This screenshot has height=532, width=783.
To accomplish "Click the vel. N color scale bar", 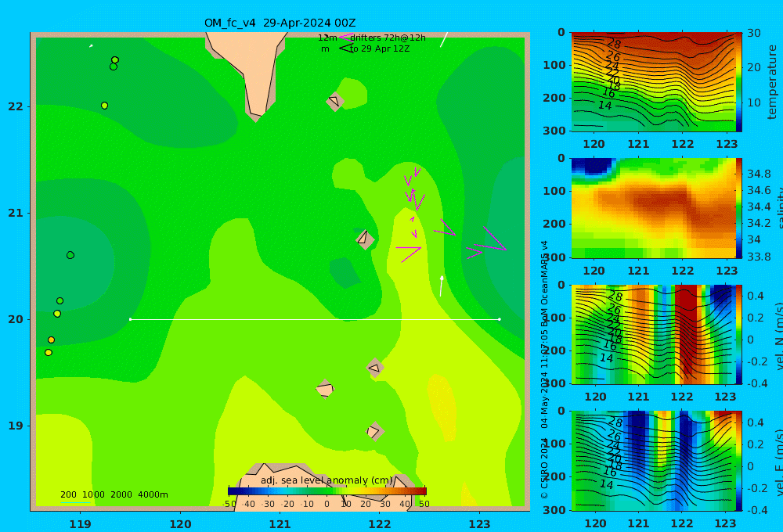I will tap(739, 334).
